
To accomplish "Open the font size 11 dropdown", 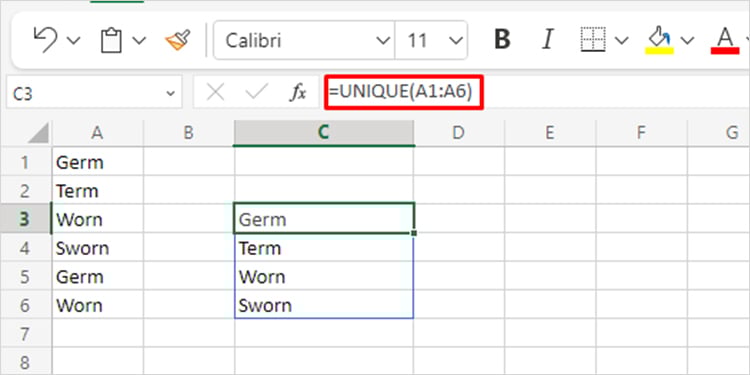I will coord(431,40).
